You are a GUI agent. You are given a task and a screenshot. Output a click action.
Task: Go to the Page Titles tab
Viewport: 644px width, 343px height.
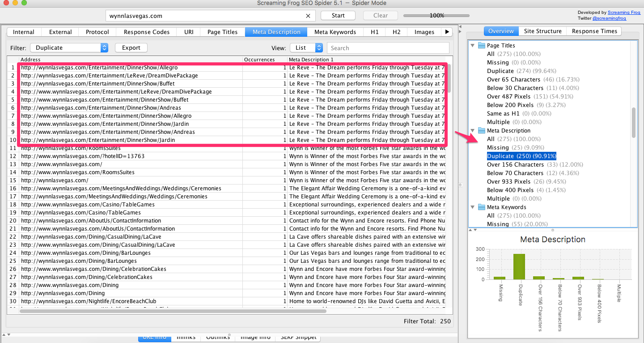pyautogui.click(x=222, y=32)
